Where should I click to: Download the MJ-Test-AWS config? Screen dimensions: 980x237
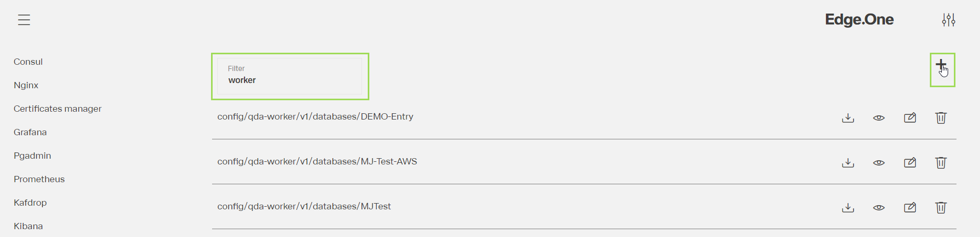pos(848,163)
